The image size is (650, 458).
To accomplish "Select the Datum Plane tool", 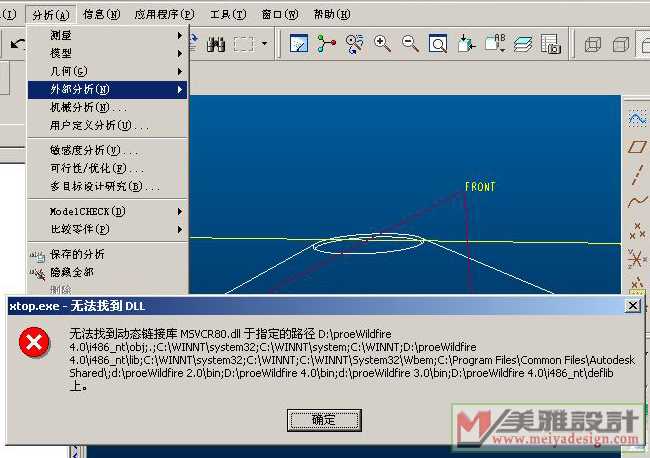I will click(x=637, y=147).
